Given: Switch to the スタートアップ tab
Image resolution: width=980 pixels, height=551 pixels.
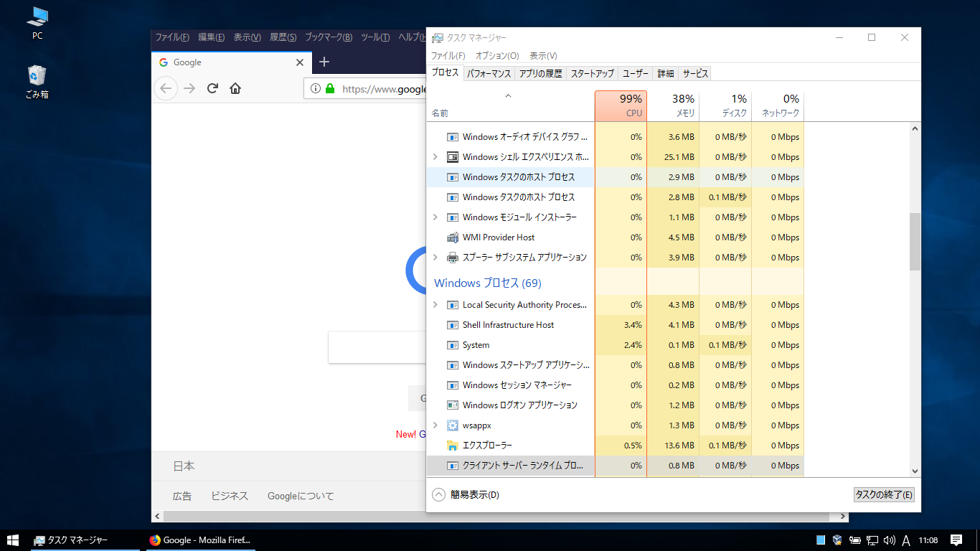Looking at the screenshot, I should coord(593,73).
